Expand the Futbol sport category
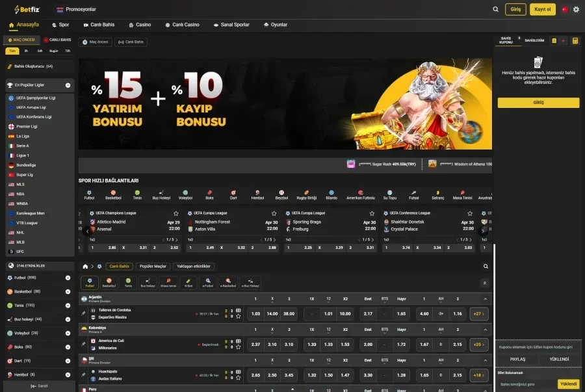 (x=68, y=278)
